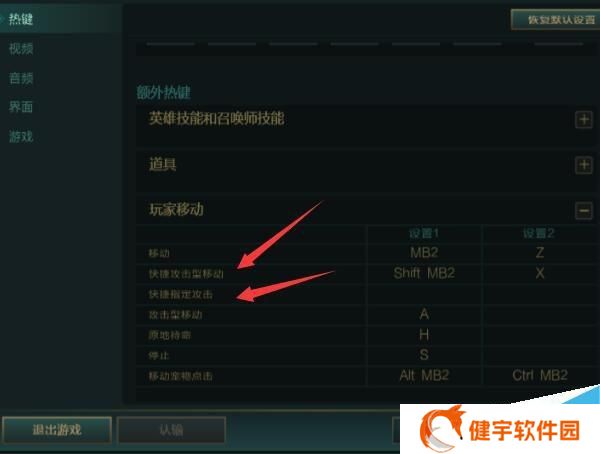Select the Ctrl MB2 binding cell
Image resolution: width=600 pixels, height=454 pixels.
540,376
